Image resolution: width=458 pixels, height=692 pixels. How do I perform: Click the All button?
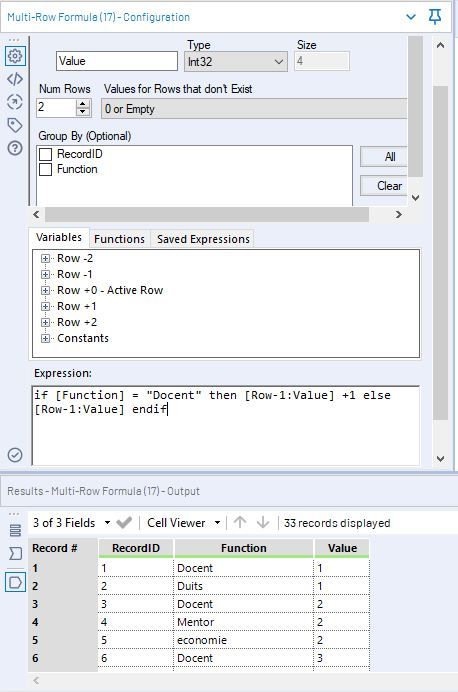point(384,157)
